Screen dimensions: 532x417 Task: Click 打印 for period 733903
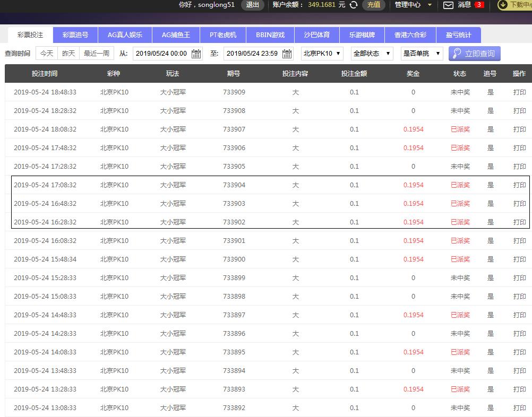(519, 204)
